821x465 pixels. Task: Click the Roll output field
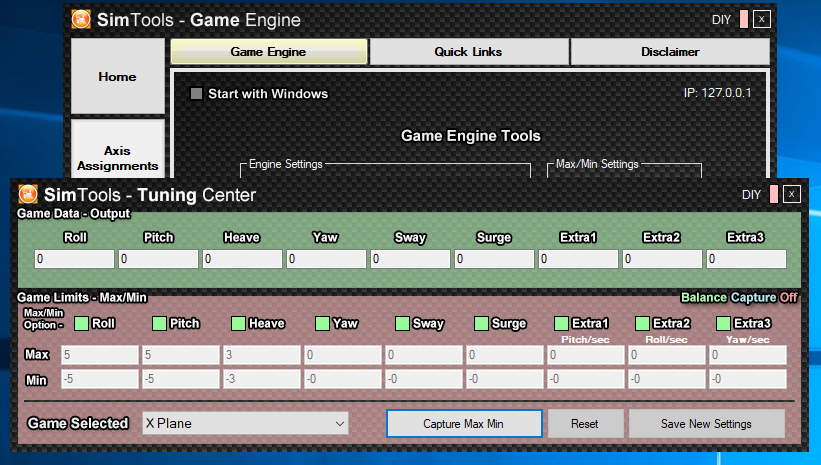pos(74,259)
